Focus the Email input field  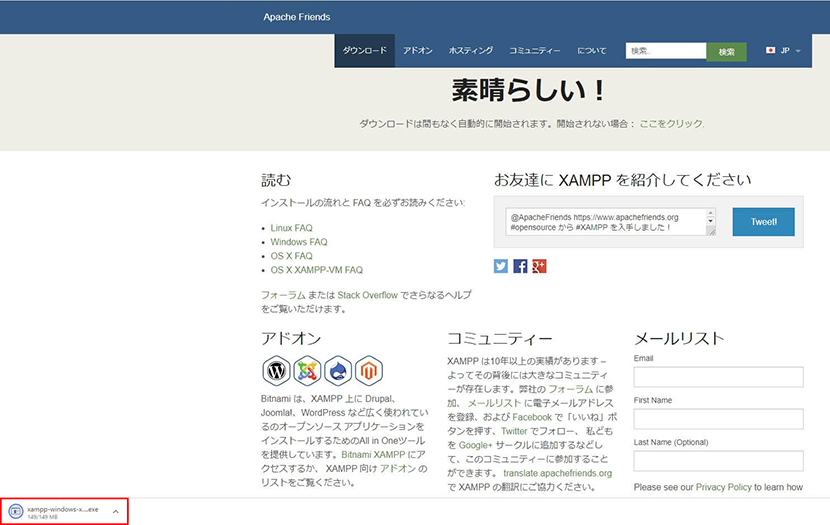click(718, 377)
